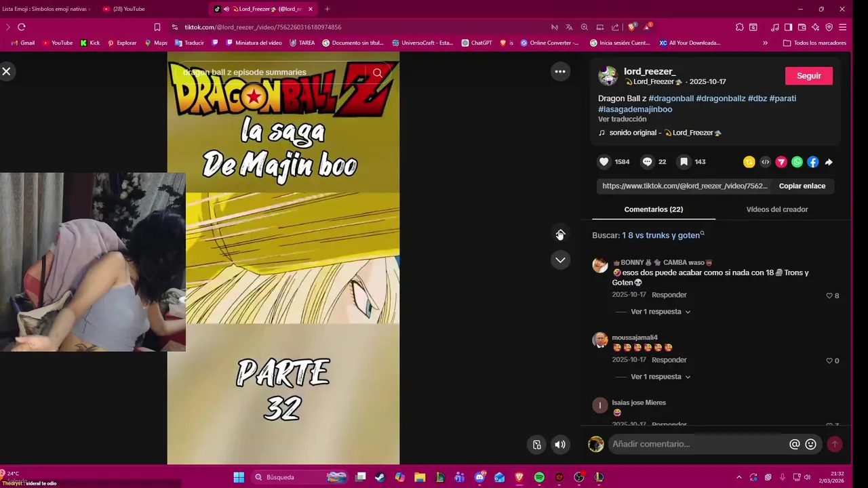Open the Brave Rewards triangle icon

(648, 27)
